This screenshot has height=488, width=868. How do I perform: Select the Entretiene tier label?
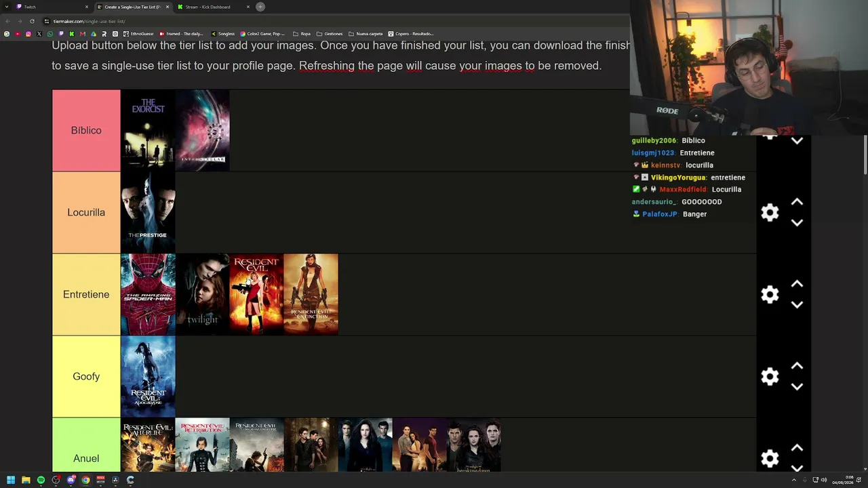tap(86, 294)
